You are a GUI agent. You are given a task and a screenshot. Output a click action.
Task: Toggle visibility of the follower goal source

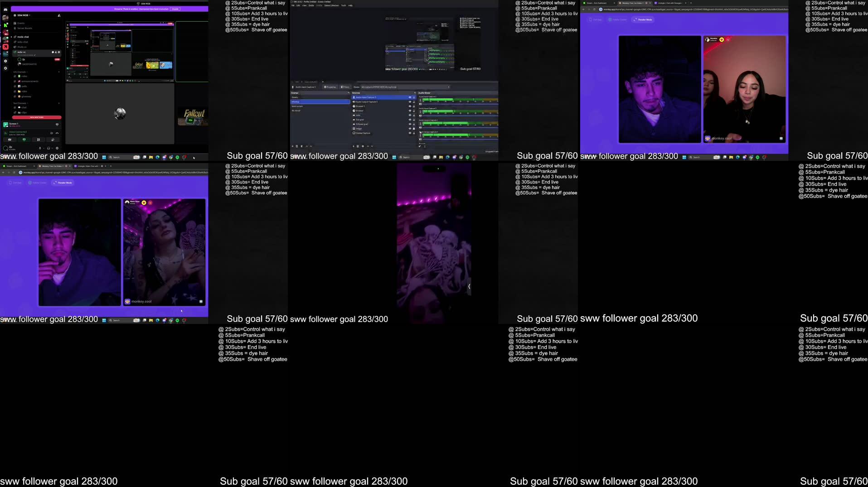(x=410, y=124)
